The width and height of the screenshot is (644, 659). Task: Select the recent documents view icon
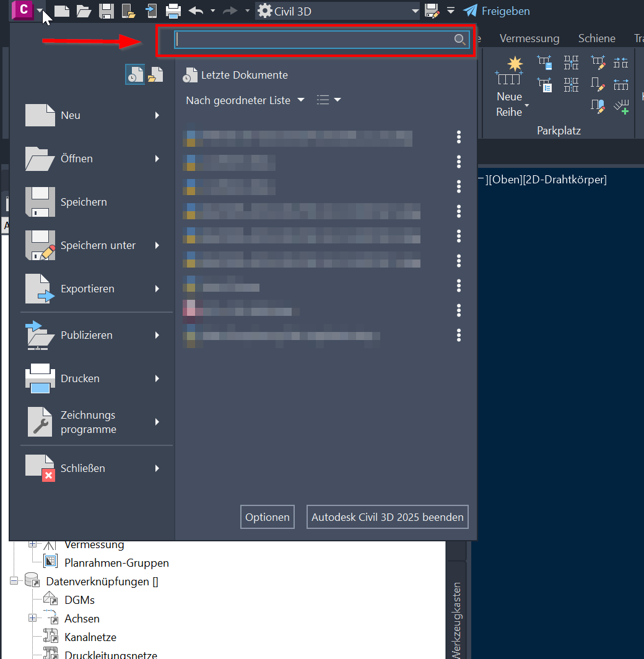tap(135, 74)
